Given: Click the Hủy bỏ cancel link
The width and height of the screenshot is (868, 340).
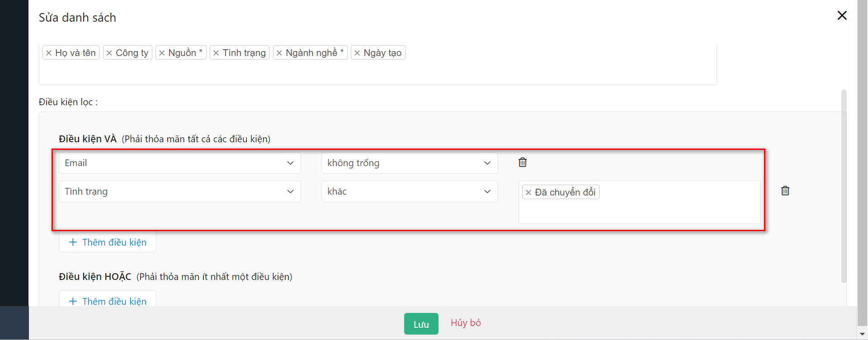Looking at the screenshot, I should [465, 323].
